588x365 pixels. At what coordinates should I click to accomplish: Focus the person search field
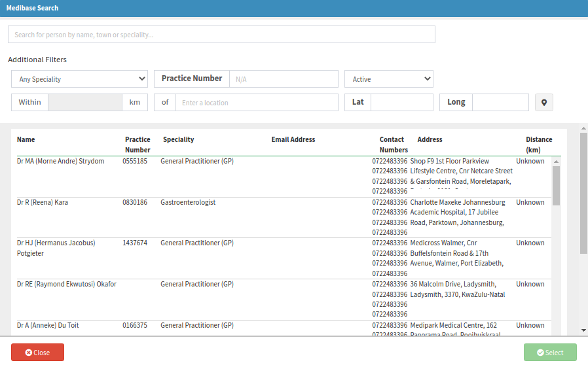pos(221,35)
